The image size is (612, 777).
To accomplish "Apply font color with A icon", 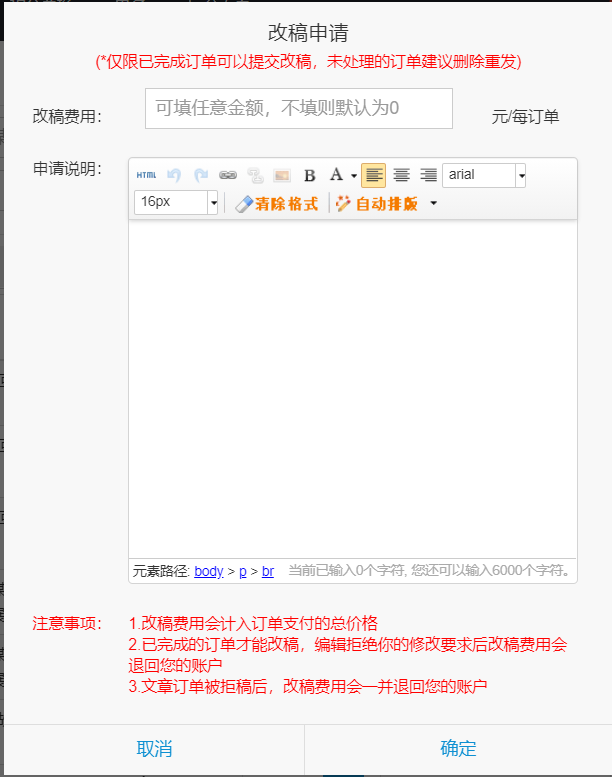I will click(336, 175).
